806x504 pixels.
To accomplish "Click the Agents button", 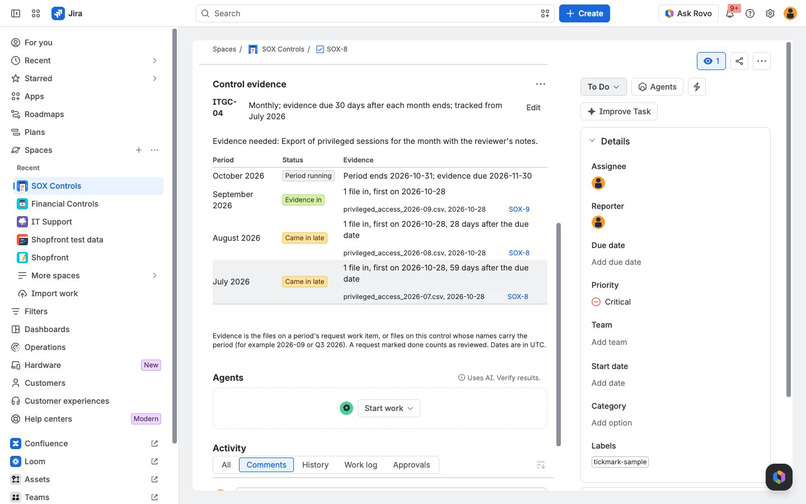I will [x=657, y=87].
